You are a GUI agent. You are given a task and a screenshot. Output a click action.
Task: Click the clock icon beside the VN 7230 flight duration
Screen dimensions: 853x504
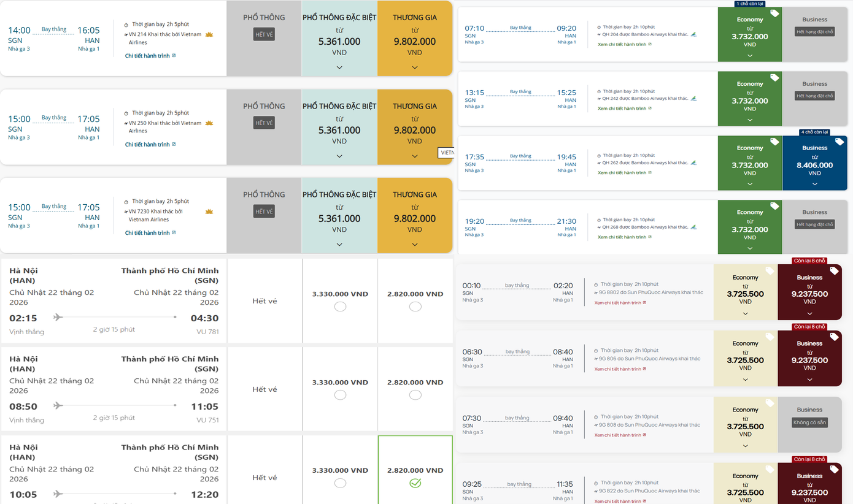click(x=126, y=202)
